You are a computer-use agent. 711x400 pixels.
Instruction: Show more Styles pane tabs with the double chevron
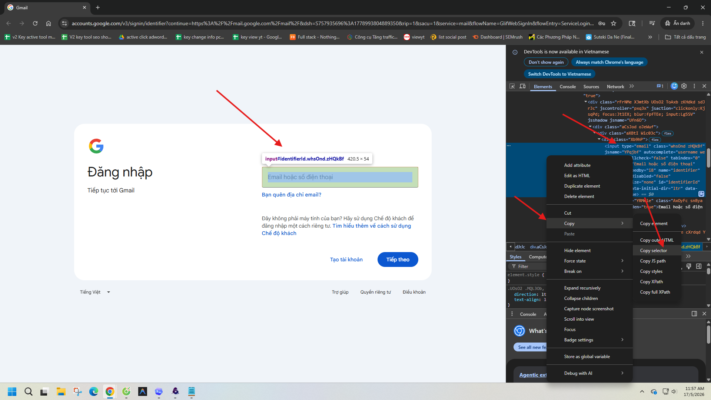click(688, 257)
